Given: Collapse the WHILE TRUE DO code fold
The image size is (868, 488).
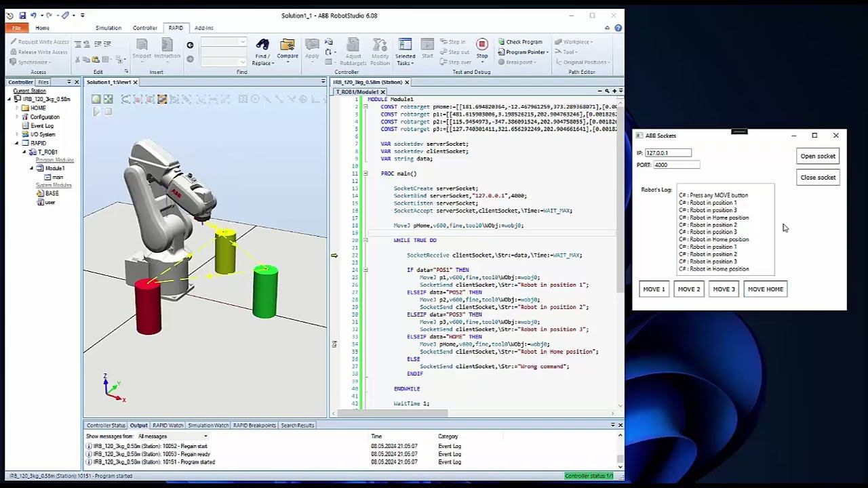Looking at the screenshot, I should pyautogui.click(x=365, y=240).
